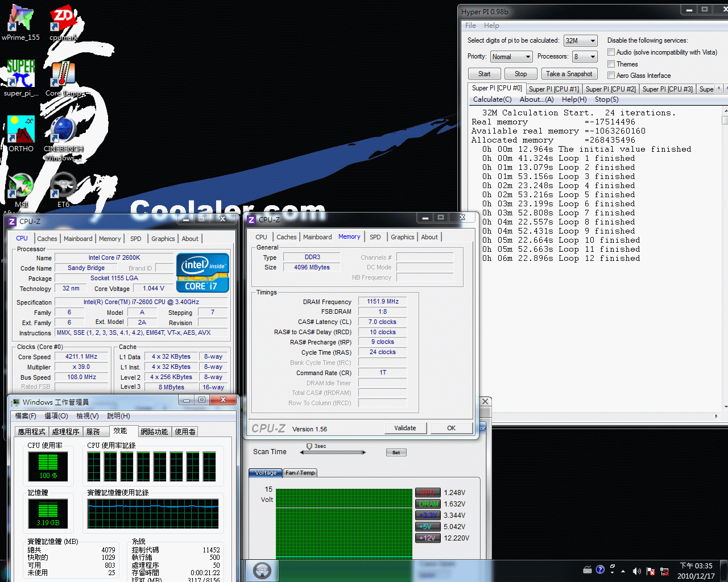Click the Validate button in CPU-Z

pyautogui.click(x=405, y=428)
